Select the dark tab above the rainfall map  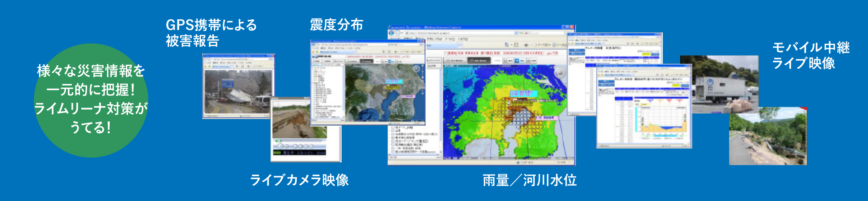(479, 61)
